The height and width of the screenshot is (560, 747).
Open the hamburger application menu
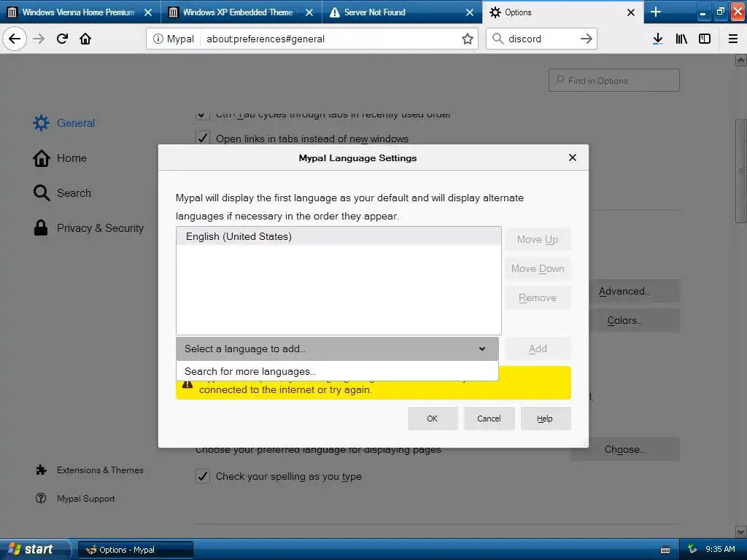click(733, 39)
